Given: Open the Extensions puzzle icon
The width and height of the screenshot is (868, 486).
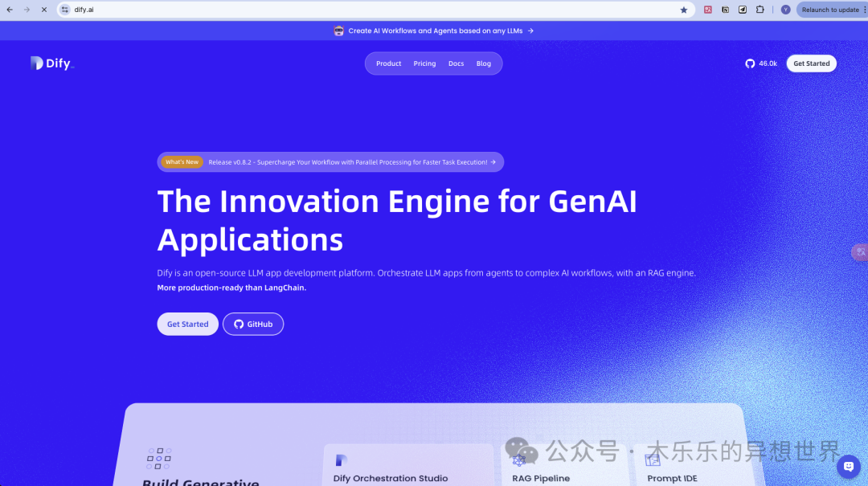Looking at the screenshot, I should point(760,10).
